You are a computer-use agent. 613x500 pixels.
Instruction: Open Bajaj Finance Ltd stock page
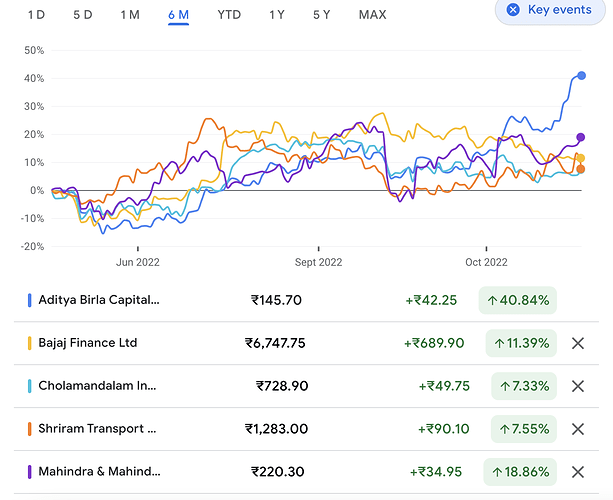(87, 343)
